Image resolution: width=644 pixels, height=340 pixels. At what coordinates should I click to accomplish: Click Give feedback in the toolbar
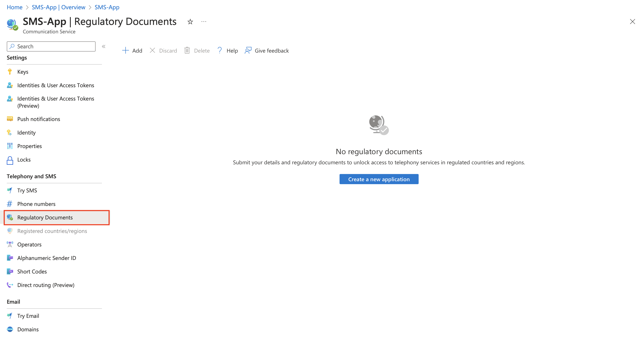click(267, 51)
